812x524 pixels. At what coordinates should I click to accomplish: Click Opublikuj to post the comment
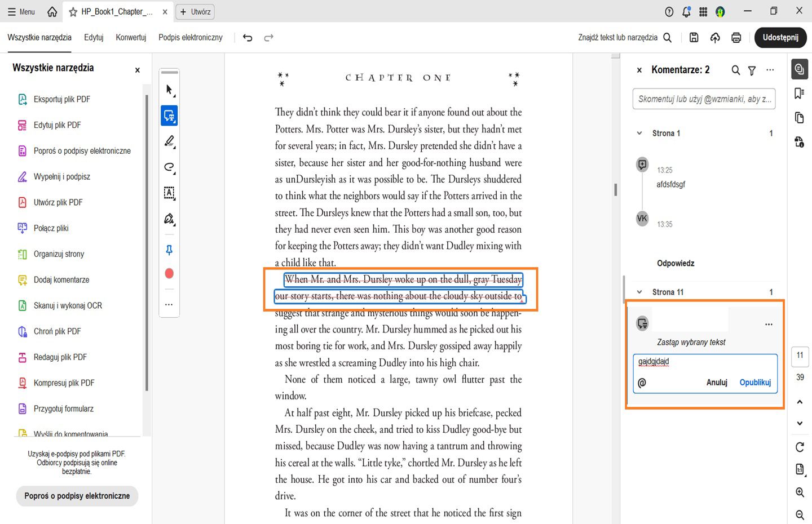755,383
